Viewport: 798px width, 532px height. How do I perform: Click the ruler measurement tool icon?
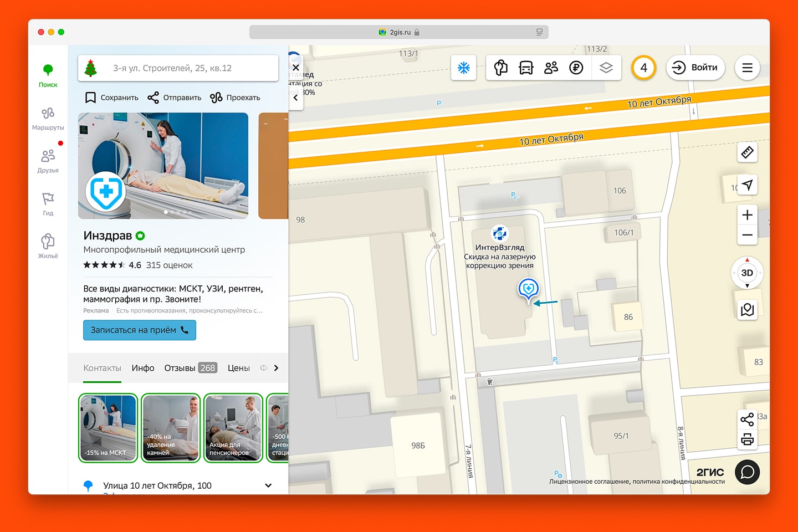[x=747, y=152]
